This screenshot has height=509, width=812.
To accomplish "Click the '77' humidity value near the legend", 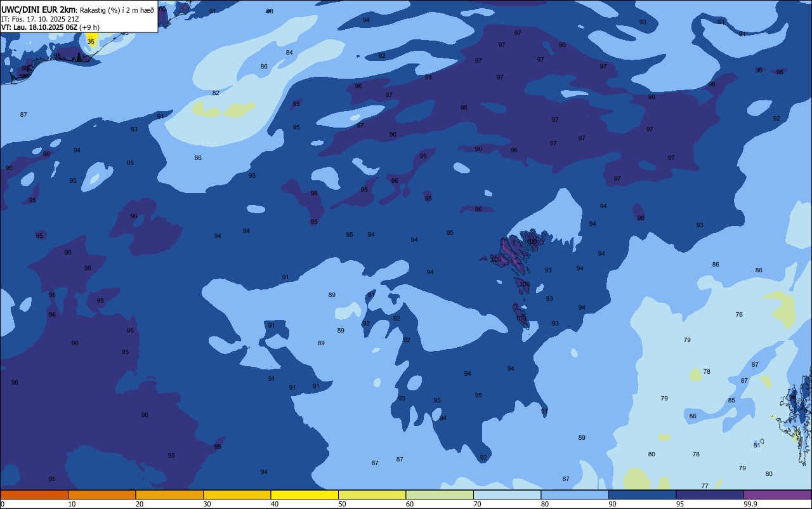I will (705, 486).
